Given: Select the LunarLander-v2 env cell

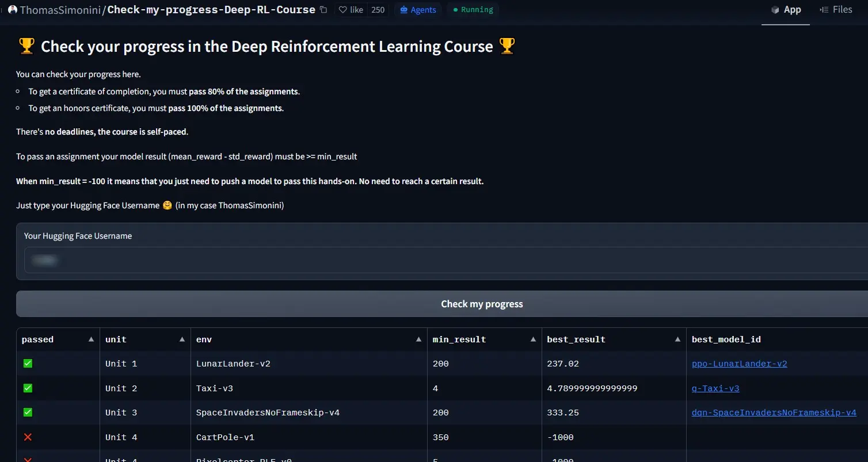Looking at the screenshot, I should pos(309,364).
